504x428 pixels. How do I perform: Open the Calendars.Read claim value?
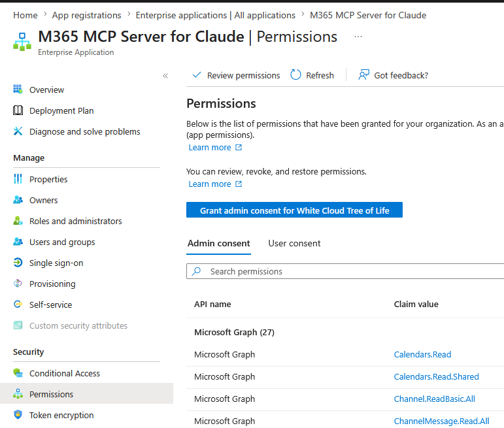coord(422,354)
